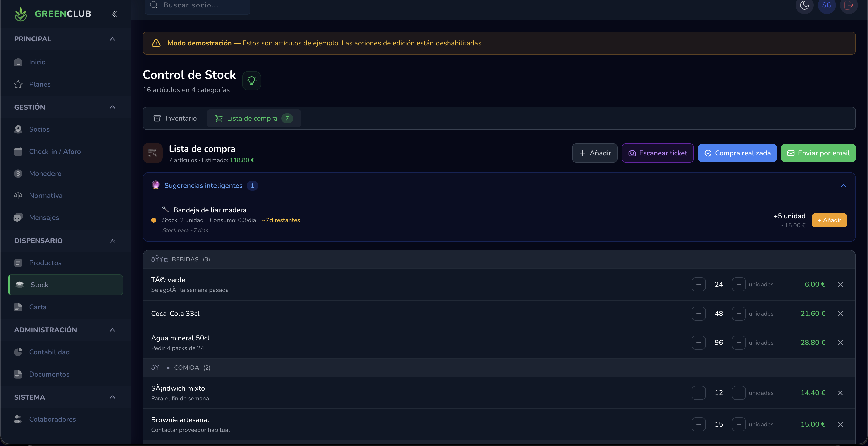Increase Coca-Cola 33cl quantity with plus stepper

click(x=739, y=313)
